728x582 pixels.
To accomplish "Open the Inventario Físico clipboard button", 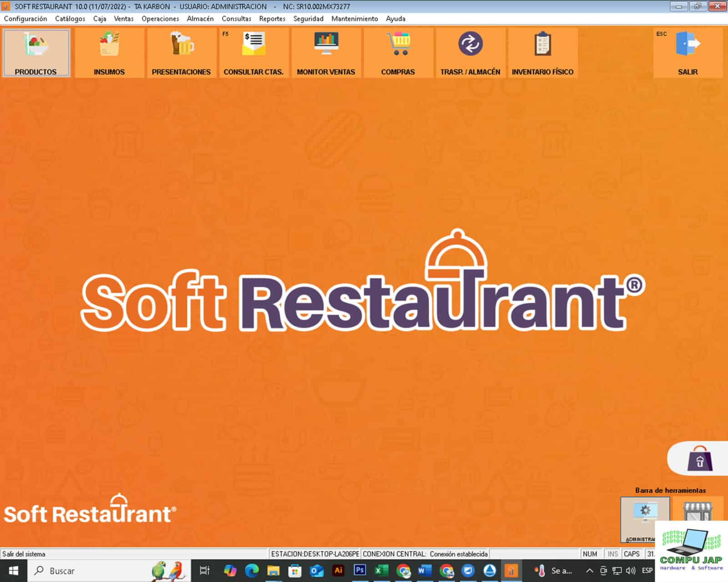I will coord(542,53).
